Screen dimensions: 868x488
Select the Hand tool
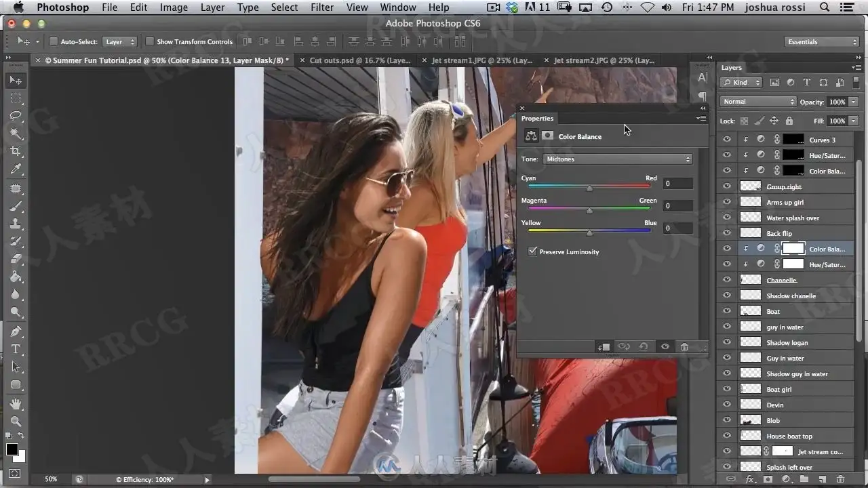pos(16,404)
